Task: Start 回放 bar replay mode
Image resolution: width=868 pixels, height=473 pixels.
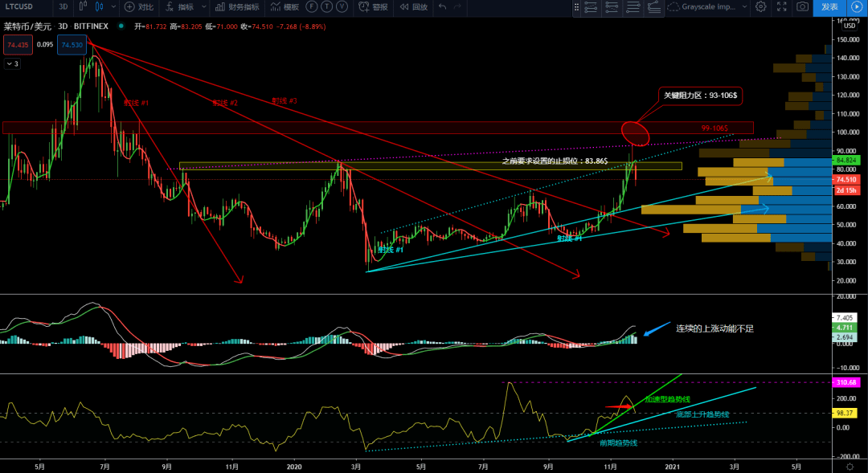Action: pos(414,7)
